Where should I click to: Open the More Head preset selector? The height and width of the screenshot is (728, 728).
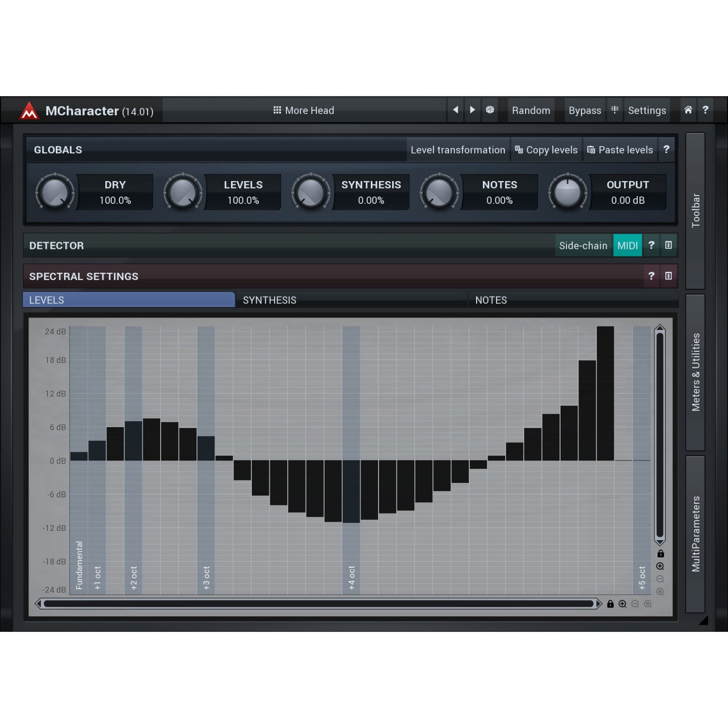point(304,111)
